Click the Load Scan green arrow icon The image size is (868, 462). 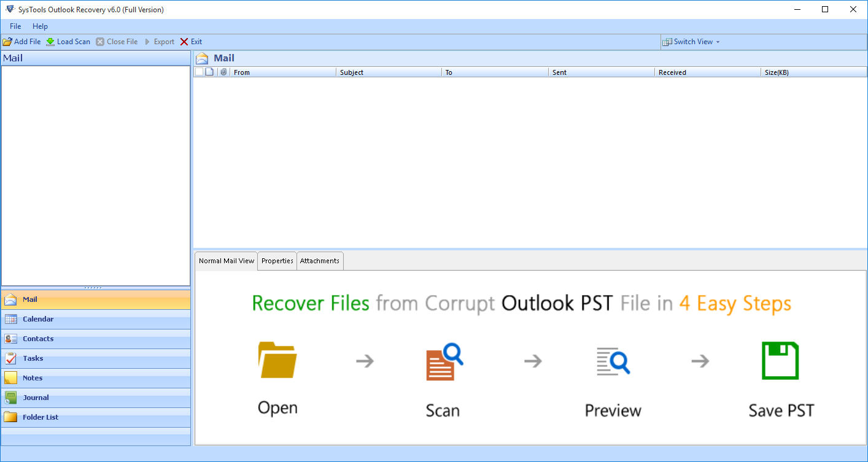[50, 42]
